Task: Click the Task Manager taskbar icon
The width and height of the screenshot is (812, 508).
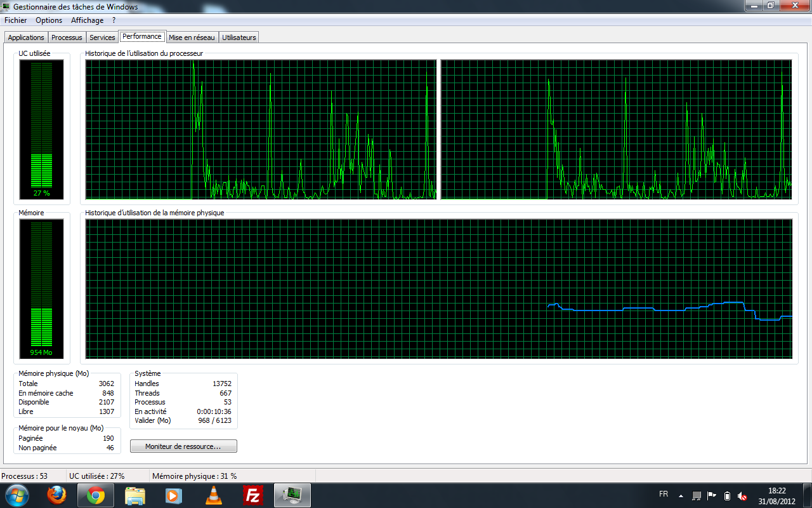Action: (292, 495)
